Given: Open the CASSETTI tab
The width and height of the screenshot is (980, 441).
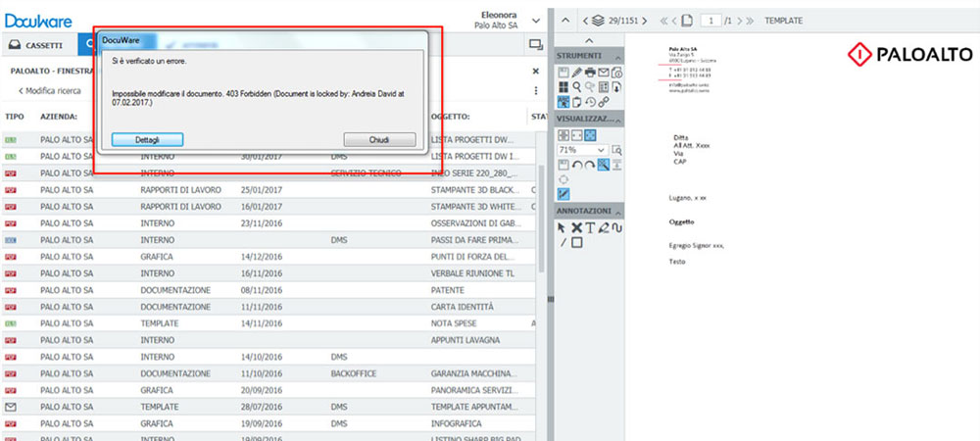Looking at the screenshot, I should click(37, 46).
